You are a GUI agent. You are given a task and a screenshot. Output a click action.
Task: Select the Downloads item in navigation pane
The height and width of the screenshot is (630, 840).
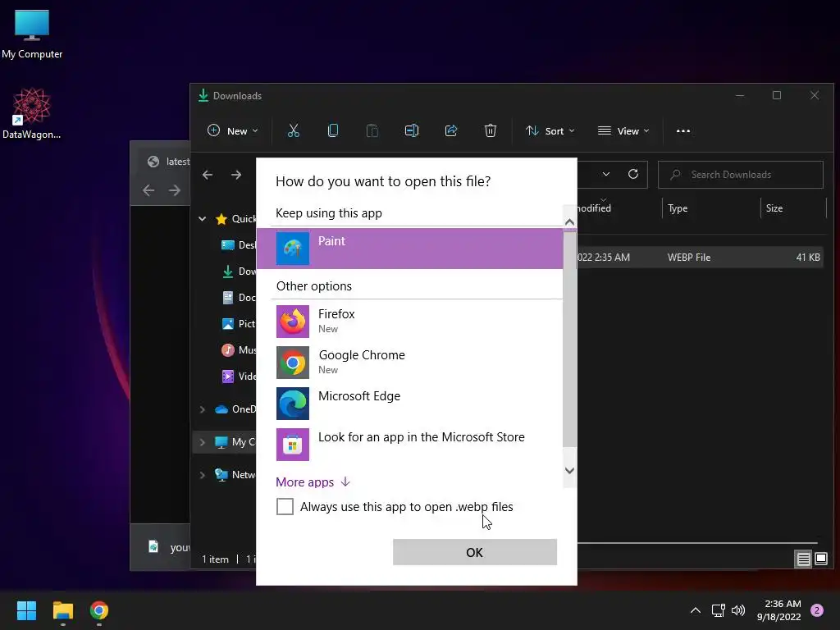239,271
